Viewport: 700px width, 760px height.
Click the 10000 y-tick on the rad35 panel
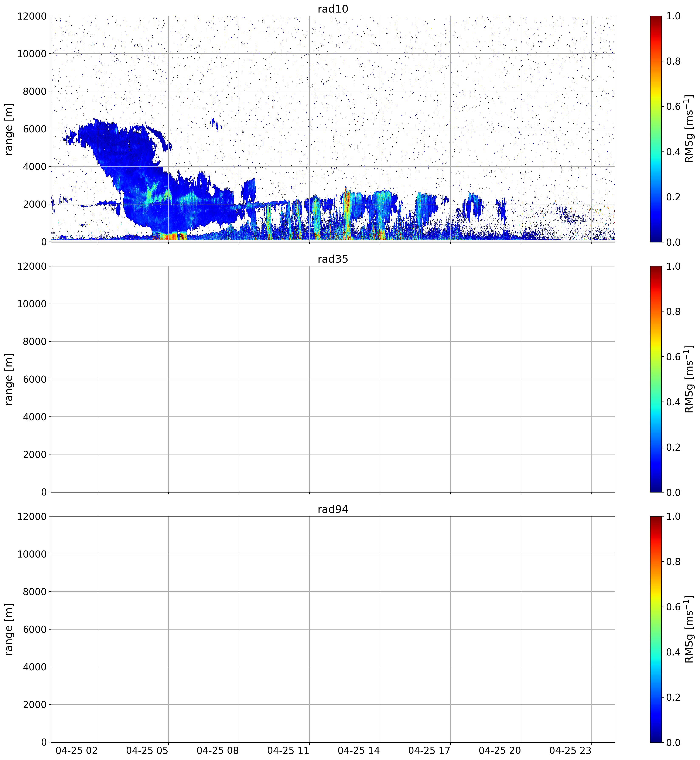pyautogui.click(x=32, y=304)
